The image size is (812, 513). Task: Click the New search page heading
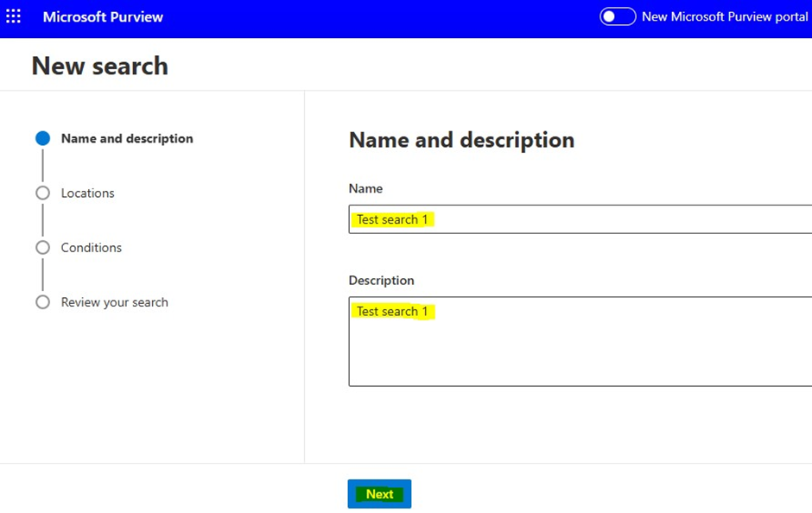[99, 66]
